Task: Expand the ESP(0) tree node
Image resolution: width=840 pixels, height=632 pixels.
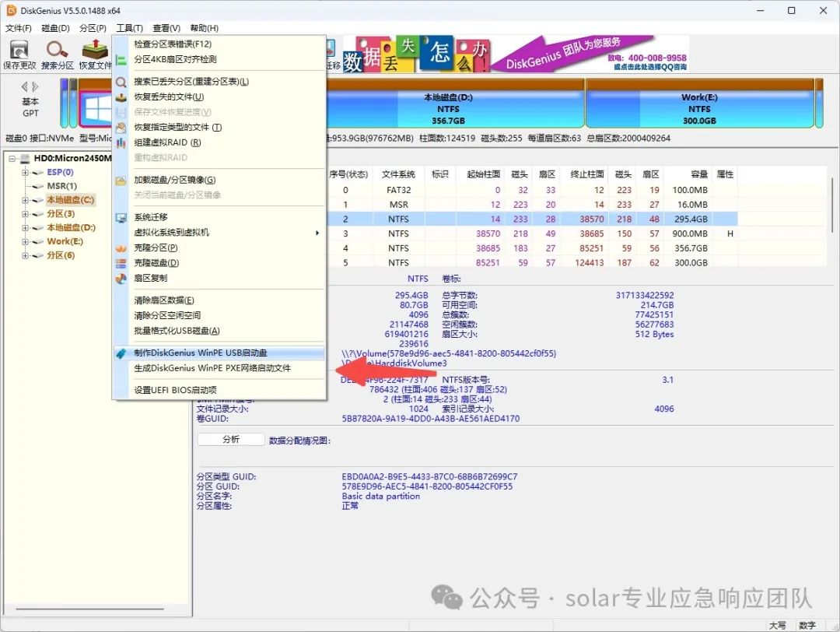Action: pos(26,173)
